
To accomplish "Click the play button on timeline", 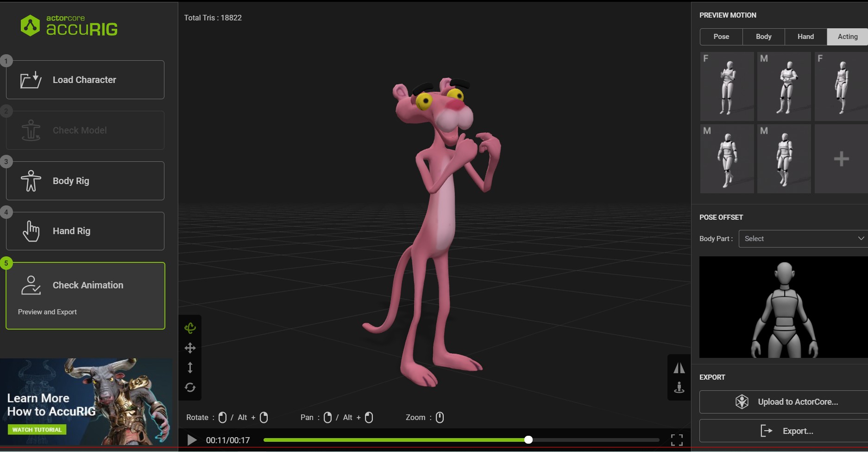I will click(192, 440).
